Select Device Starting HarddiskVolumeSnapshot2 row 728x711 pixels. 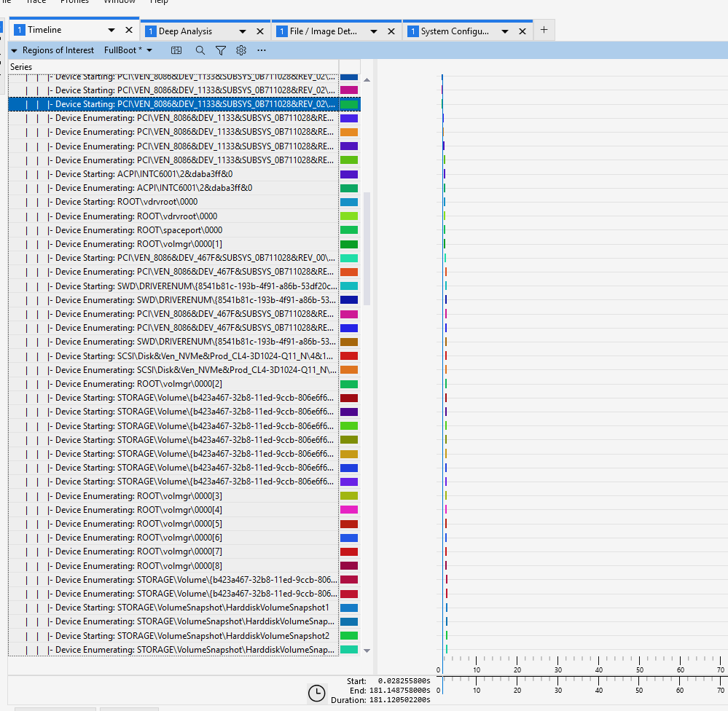[173, 636]
